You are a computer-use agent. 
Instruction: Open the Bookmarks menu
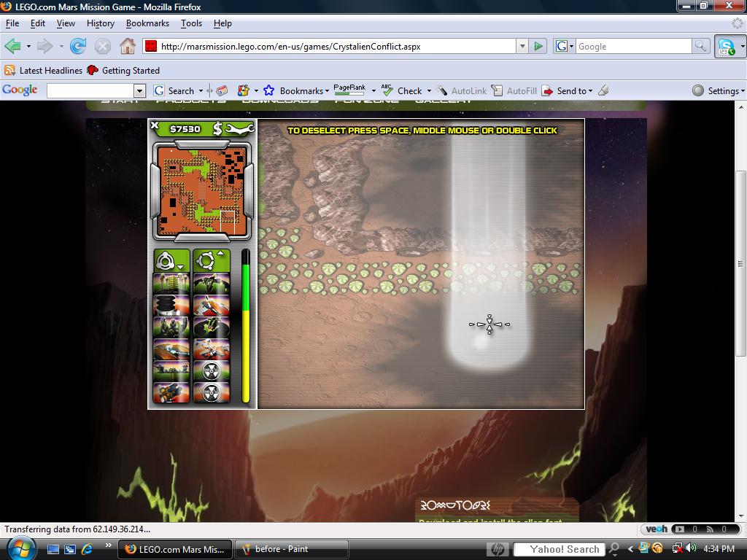point(147,23)
